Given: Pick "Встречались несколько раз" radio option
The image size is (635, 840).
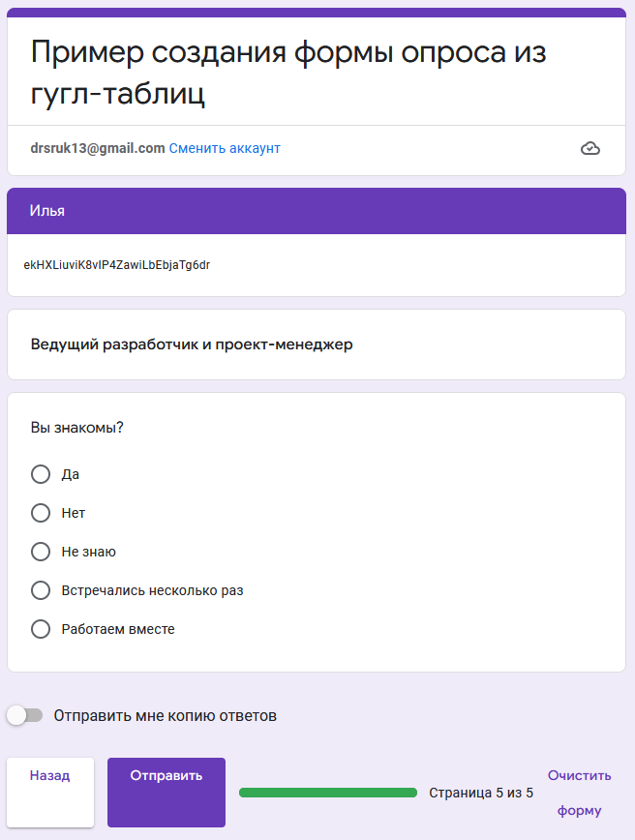Looking at the screenshot, I should 41,590.
